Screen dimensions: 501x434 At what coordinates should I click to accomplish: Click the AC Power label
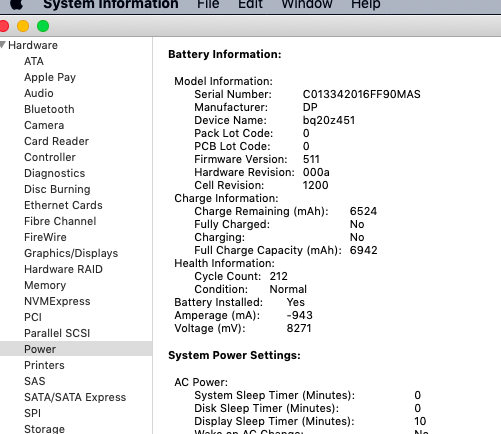201,382
